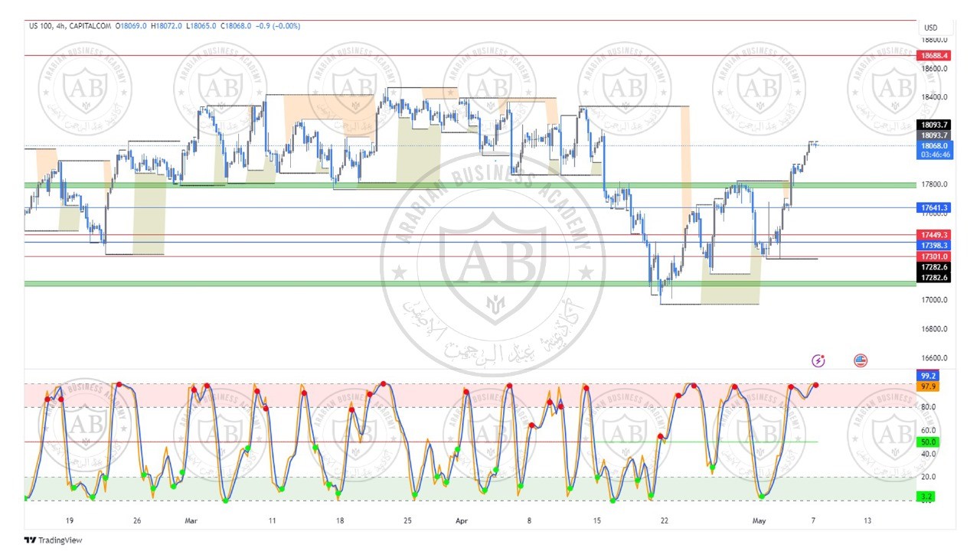Click the May date on time axis
980x551 pixels.
[759, 520]
